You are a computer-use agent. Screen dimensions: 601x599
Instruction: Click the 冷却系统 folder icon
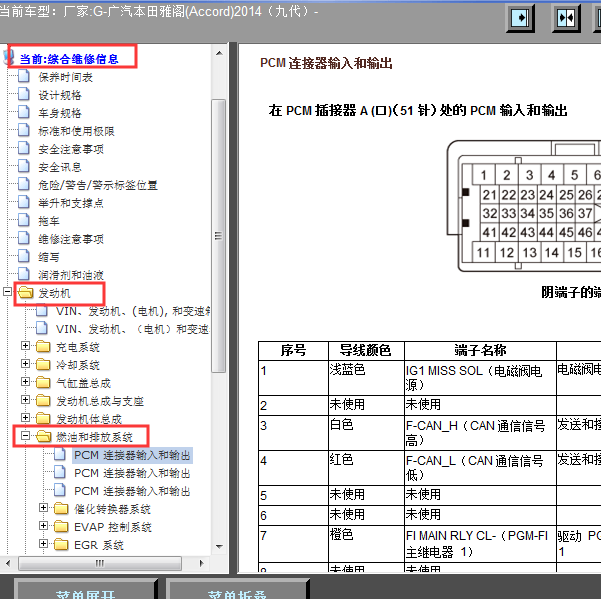click(43, 364)
